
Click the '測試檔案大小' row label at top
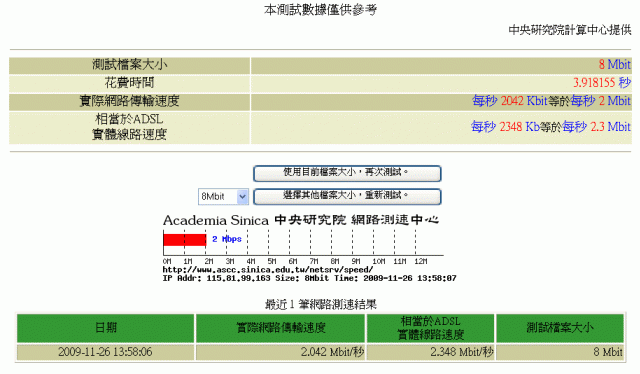129,65
